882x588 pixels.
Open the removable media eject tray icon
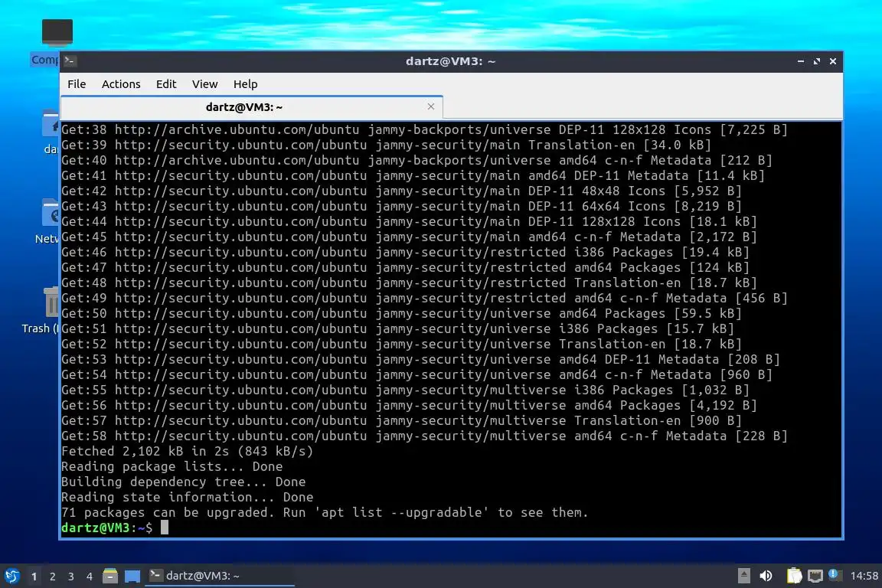(743, 576)
